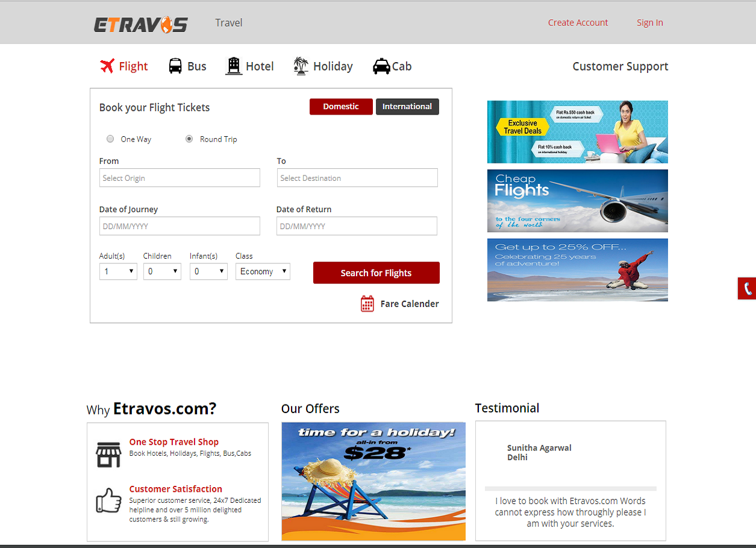Screen dimensions: 756x548
Task: Open the Sign In link
Action: click(650, 23)
